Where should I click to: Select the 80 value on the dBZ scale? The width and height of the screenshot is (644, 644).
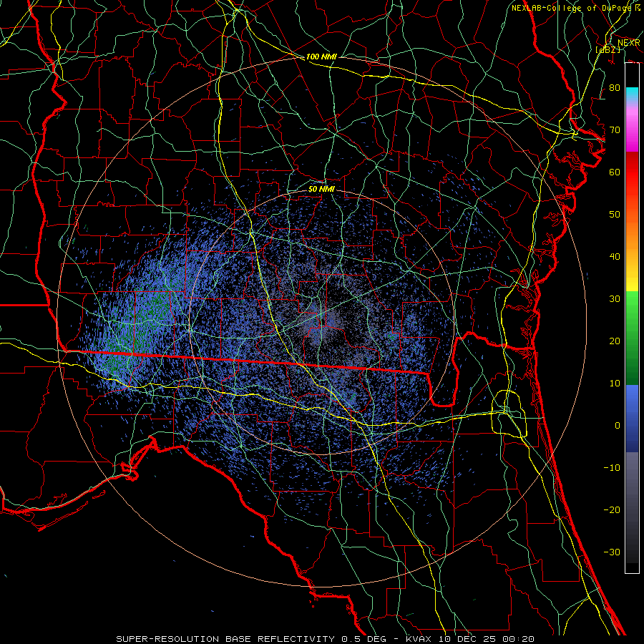tap(615, 87)
